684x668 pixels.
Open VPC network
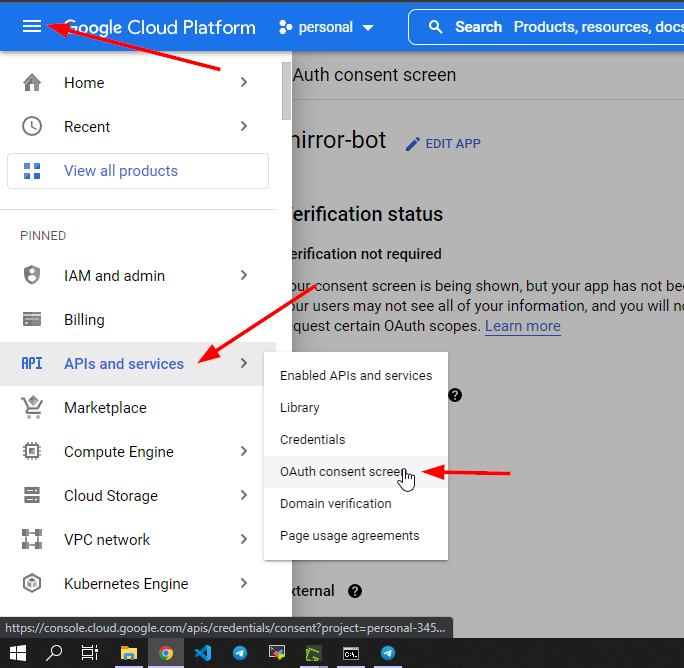[138, 540]
